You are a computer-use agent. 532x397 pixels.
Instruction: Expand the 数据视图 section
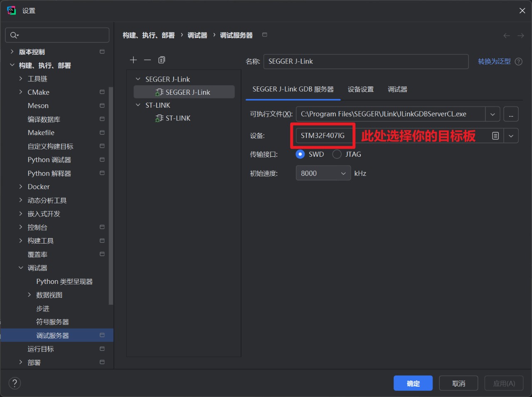tap(30, 295)
